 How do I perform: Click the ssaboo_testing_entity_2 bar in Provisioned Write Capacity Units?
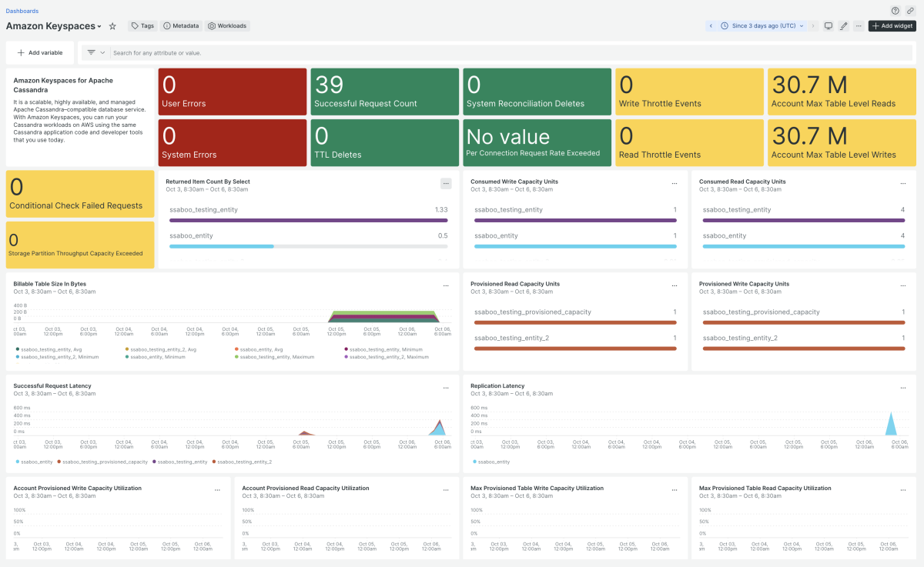[x=805, y=349]
